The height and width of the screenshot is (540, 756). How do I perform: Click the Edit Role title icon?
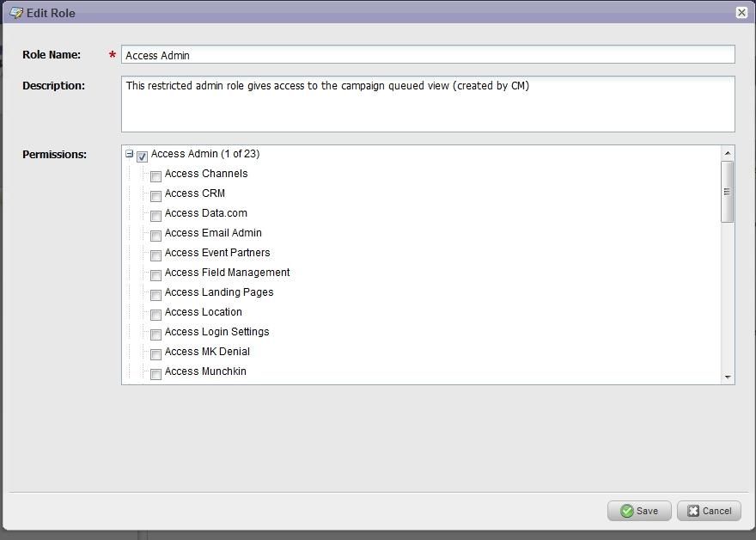click(x=16, y=13)
